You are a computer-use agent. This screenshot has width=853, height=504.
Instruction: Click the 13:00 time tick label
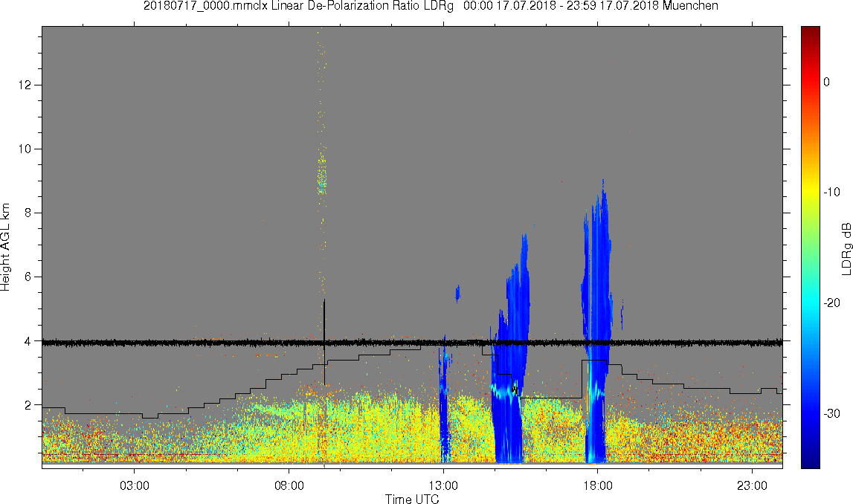(443, 485)
